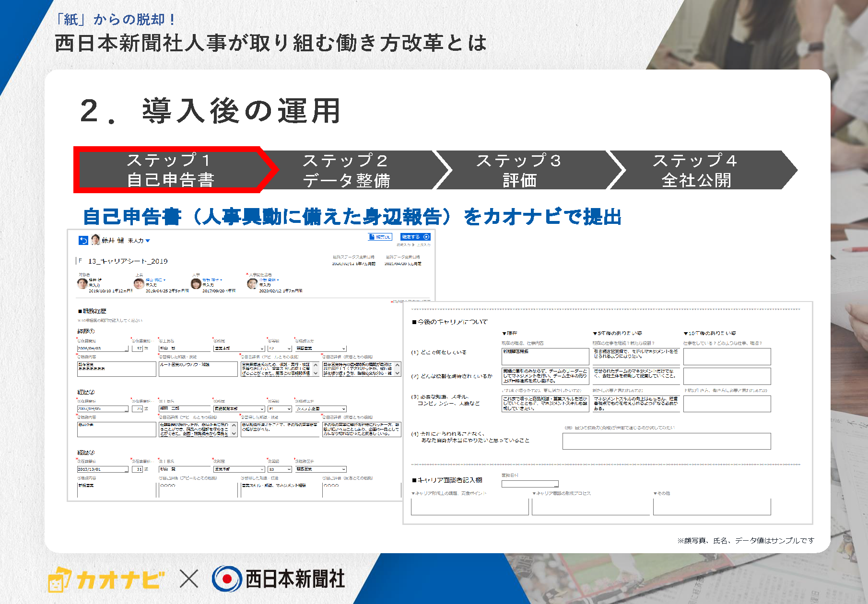Image resolution: width=868 pixels, height=604 pixels.
Task: Click the 杉山 上長名 field in 経歴①
Action: (x=185, y=348)
